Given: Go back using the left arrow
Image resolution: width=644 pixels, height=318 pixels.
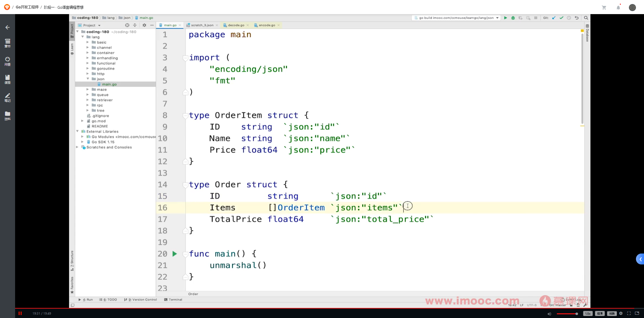Looking at the screenshot, I should [7, 27].
